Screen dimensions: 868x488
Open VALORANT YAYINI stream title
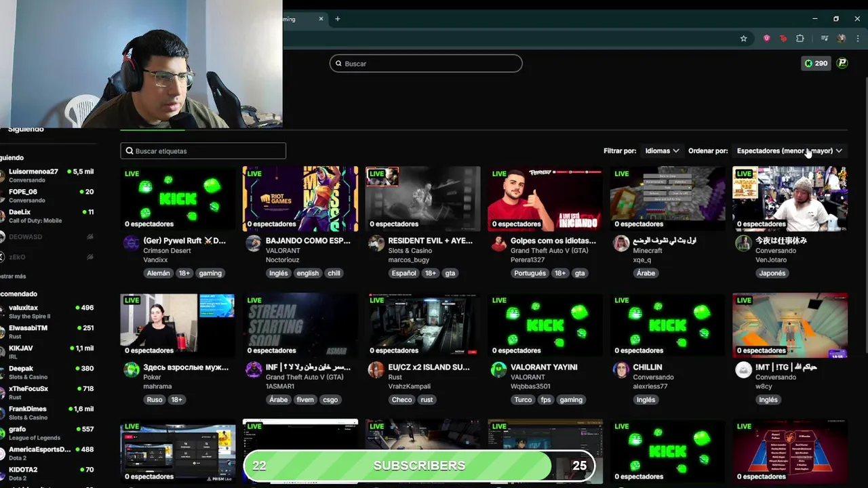[x=544, y=367]
